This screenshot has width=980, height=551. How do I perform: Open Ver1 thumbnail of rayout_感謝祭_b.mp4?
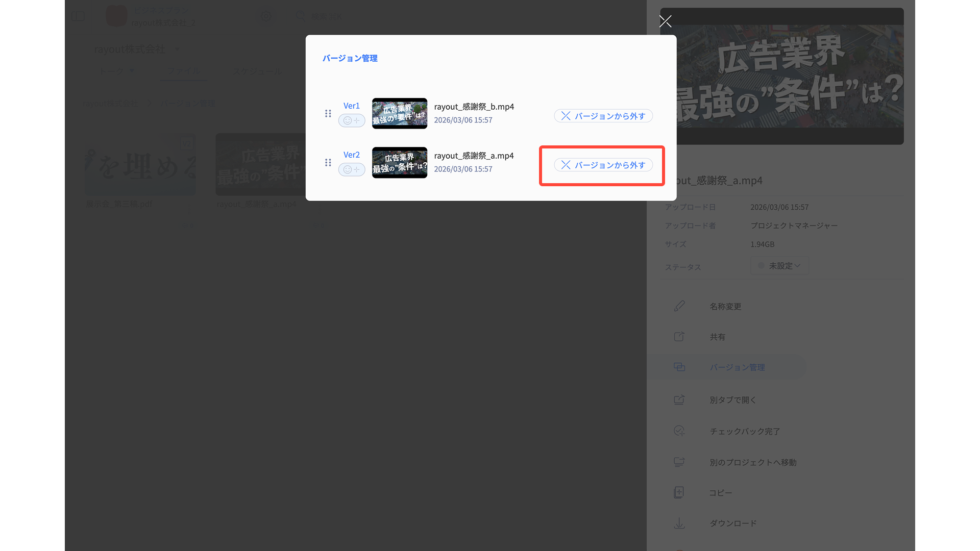399,113
